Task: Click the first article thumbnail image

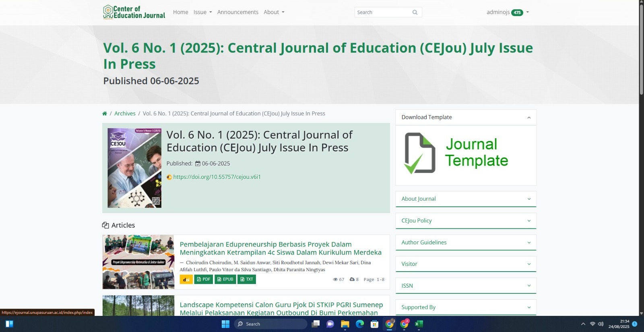Action: click(138, 262)
